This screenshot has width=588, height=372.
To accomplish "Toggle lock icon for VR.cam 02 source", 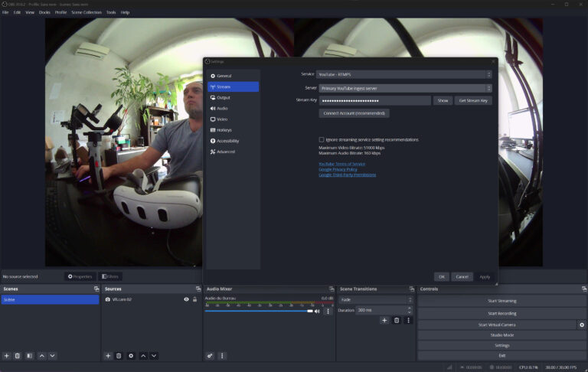I will (194, 299).
